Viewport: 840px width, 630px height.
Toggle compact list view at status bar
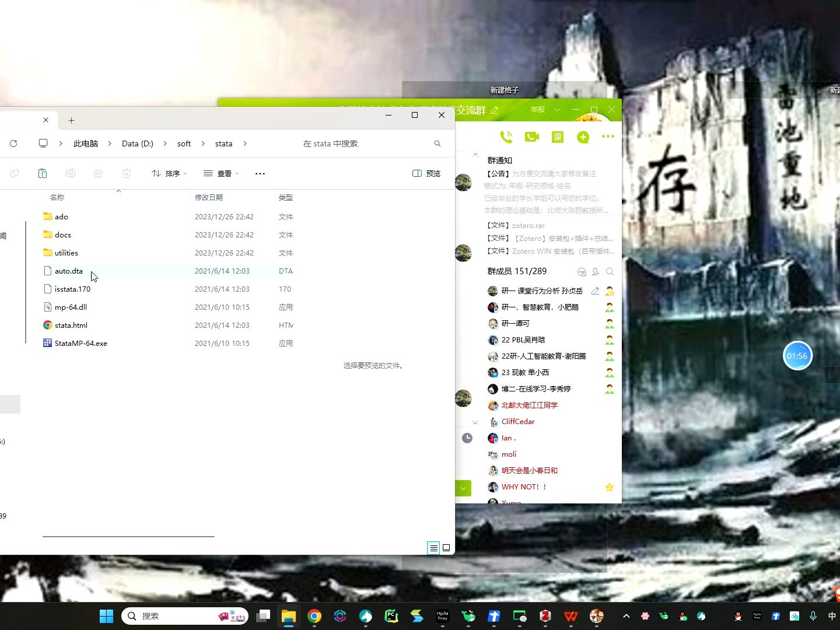(x=433, y=548)
